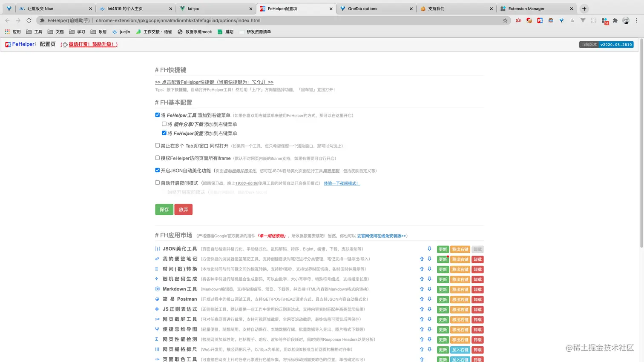The image size is (644, 362).
Task: Switch to lei4519 的个人主页 tab
Action: [135, 9]
